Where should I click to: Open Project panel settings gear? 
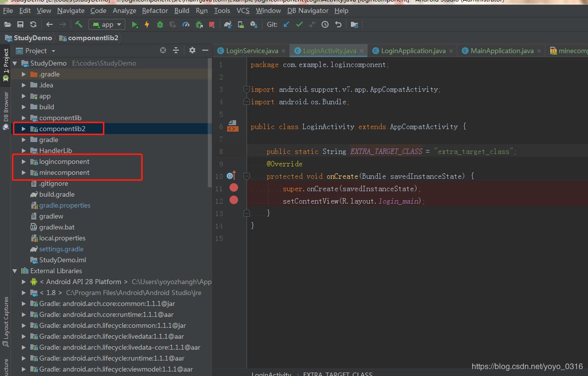coord(192,50)
